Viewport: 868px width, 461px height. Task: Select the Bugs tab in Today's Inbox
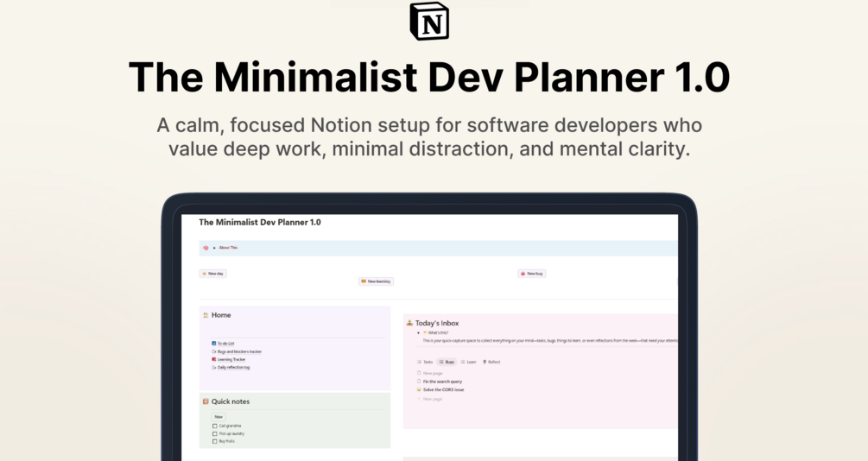click(x=447, y=362)
